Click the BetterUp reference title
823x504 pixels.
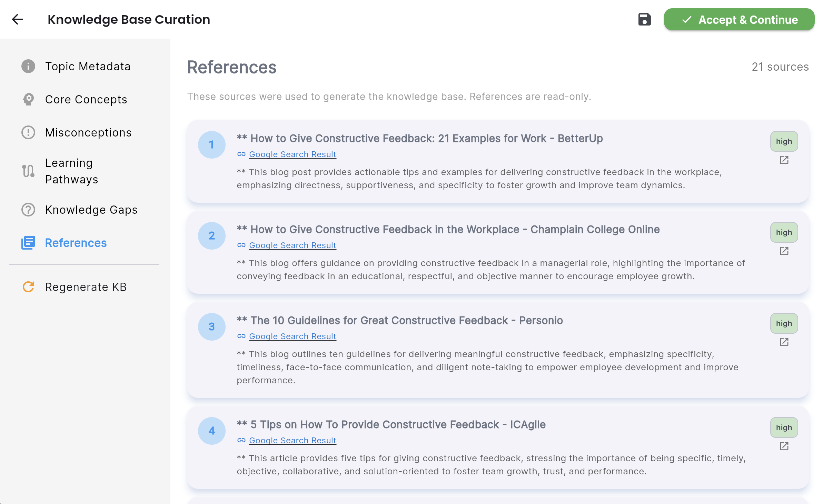pos(426,138)
